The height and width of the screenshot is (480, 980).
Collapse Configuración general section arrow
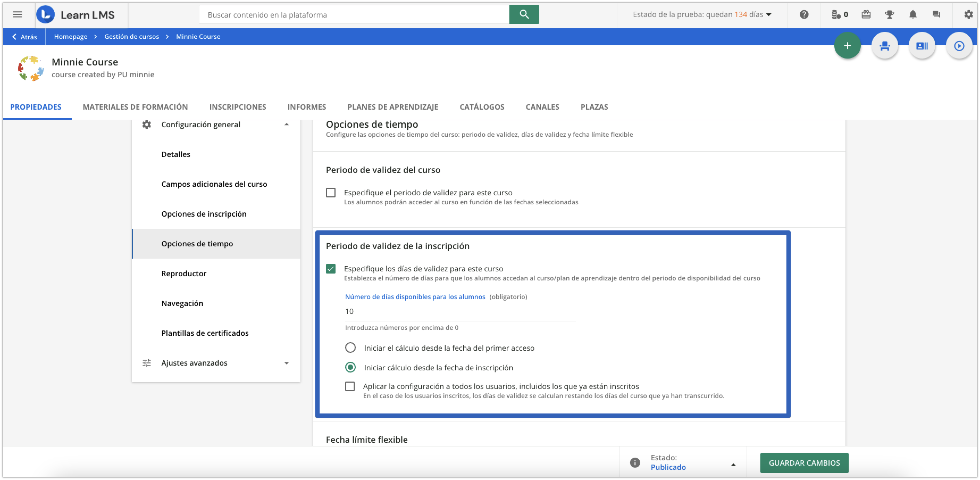pyautogui.click(x=286, y=125)
